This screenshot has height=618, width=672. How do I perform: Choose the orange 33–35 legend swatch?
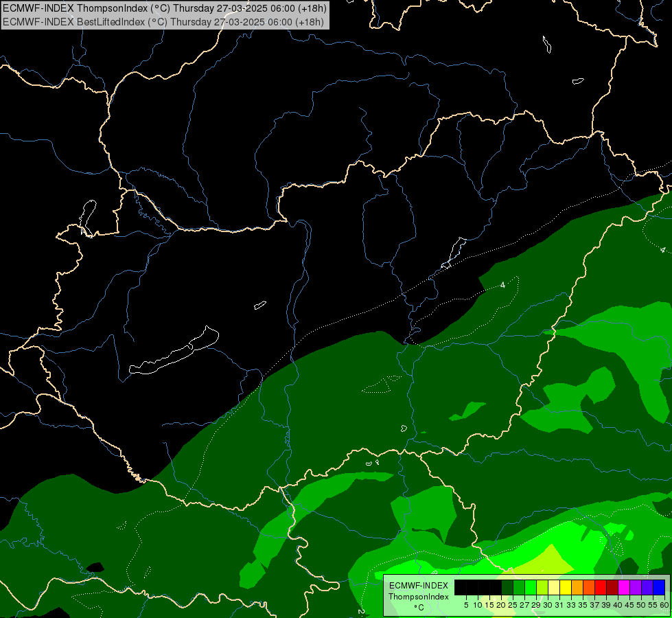(577, 588)
